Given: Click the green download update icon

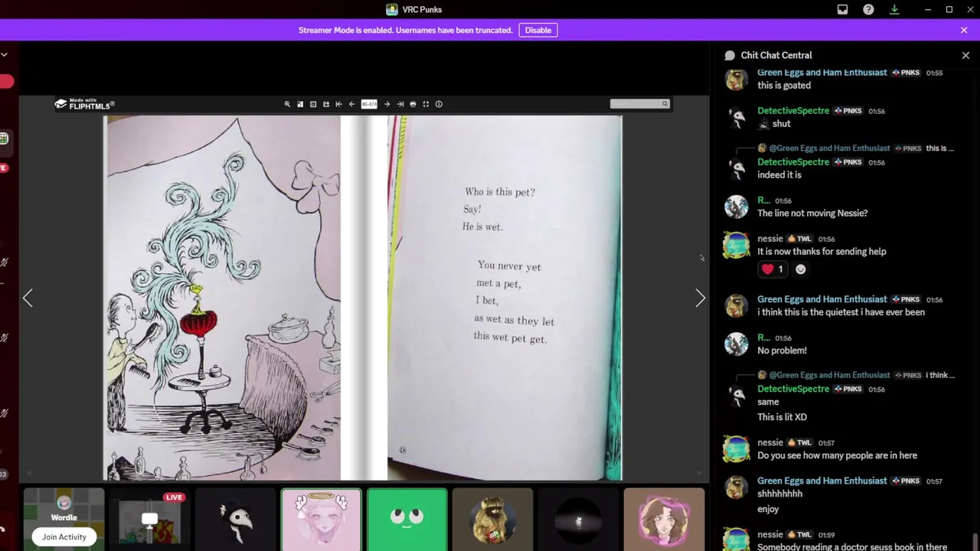Looking at the screenshot, I should coord(894,9).
